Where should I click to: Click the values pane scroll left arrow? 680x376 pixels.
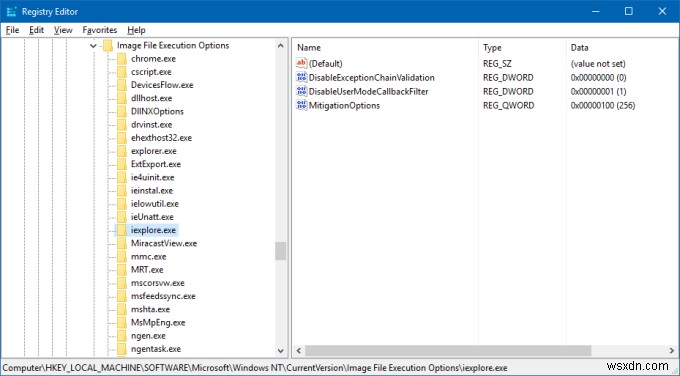pos(299,350)
